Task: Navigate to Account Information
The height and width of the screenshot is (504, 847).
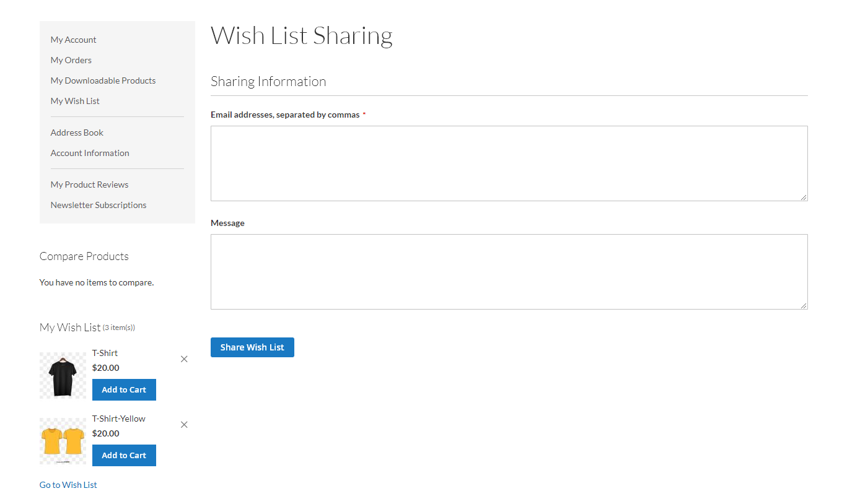Action: [x=90, y=153]
